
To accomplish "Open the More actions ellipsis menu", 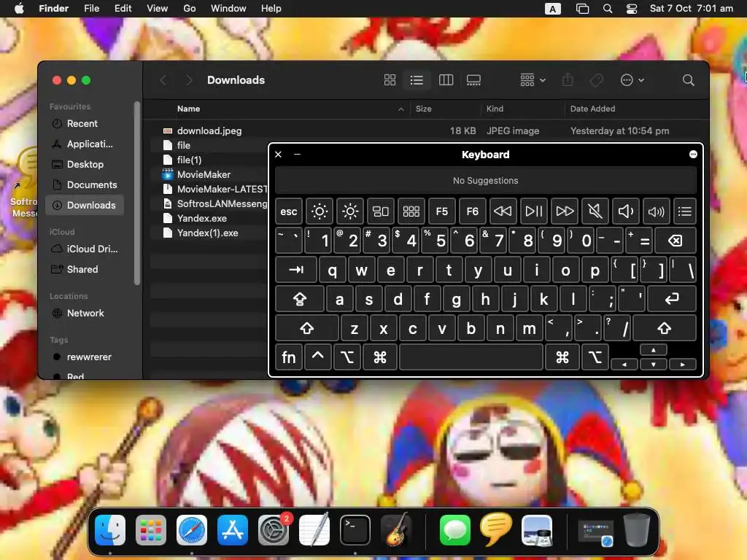I will [x=632, y=80].
